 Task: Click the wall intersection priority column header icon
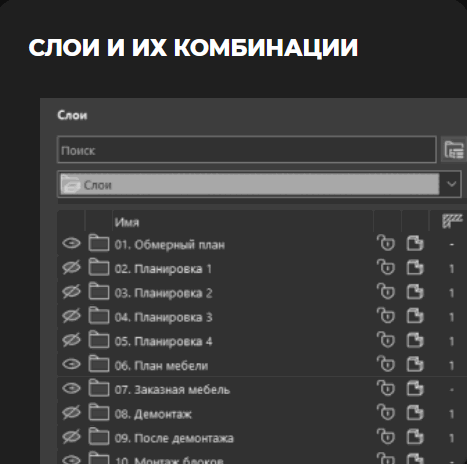point(452,221)
